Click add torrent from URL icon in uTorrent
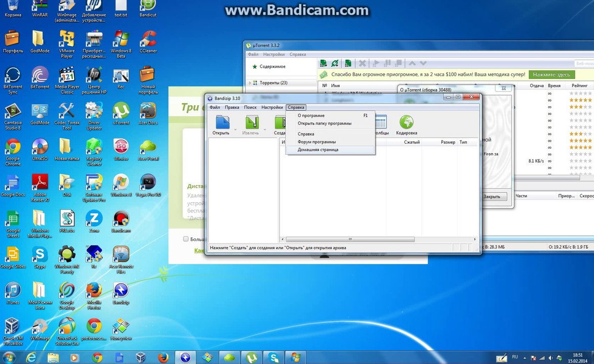 335,63
